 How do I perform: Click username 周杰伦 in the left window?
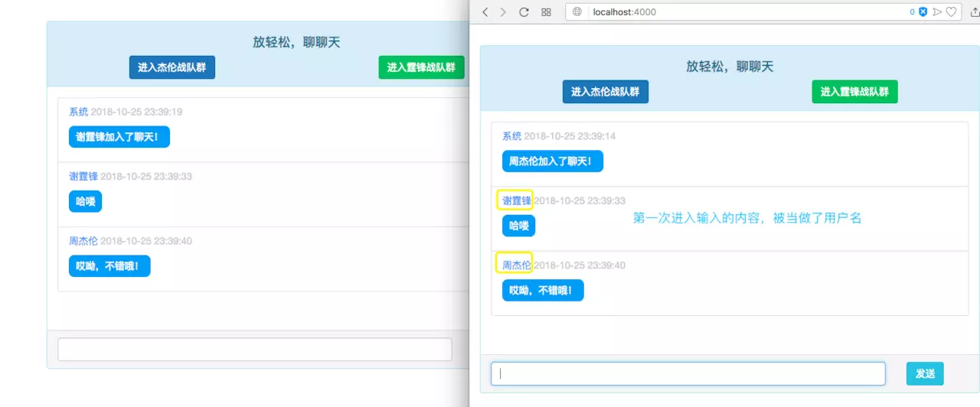[83, 240]
